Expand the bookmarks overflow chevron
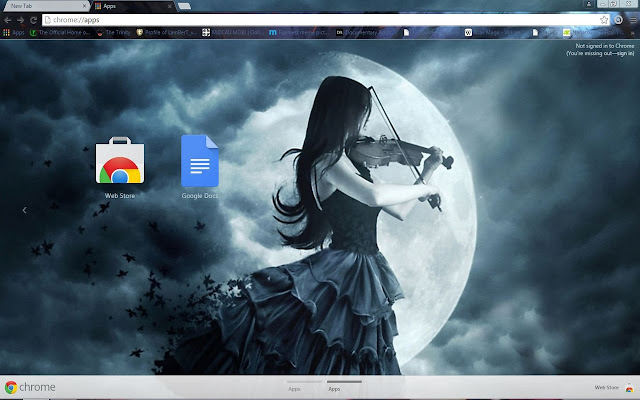The height and width of the screenshot is (400, 640). point(633,33)
